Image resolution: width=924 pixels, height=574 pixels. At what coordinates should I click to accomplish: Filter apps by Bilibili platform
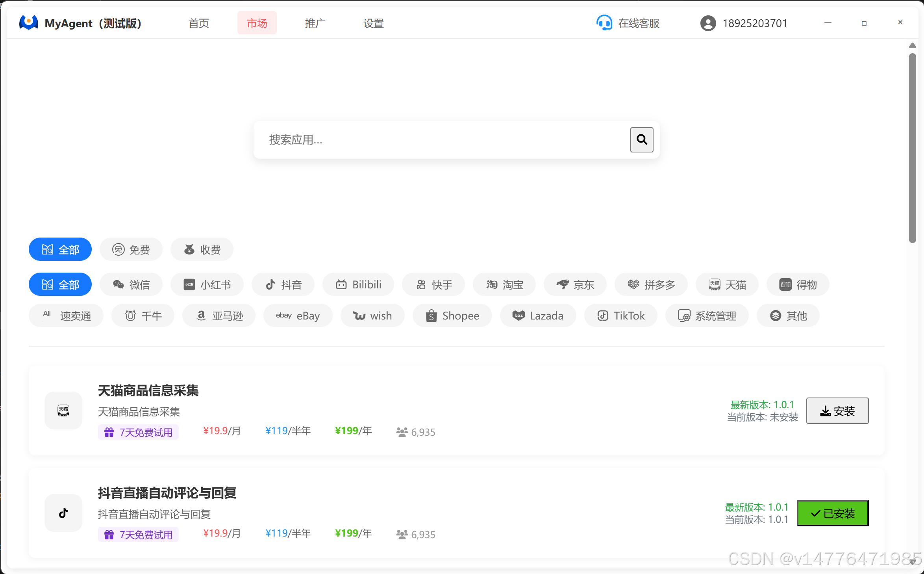tap(358, 284)
